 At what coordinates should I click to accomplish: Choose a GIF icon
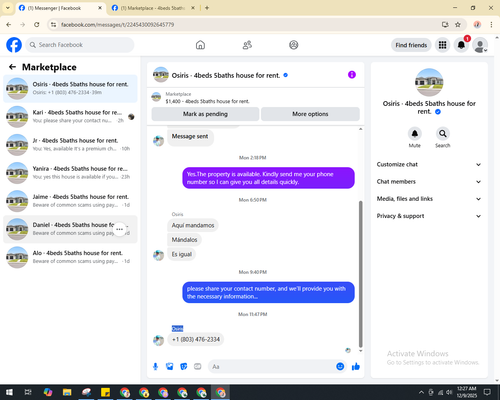point(198,367)
